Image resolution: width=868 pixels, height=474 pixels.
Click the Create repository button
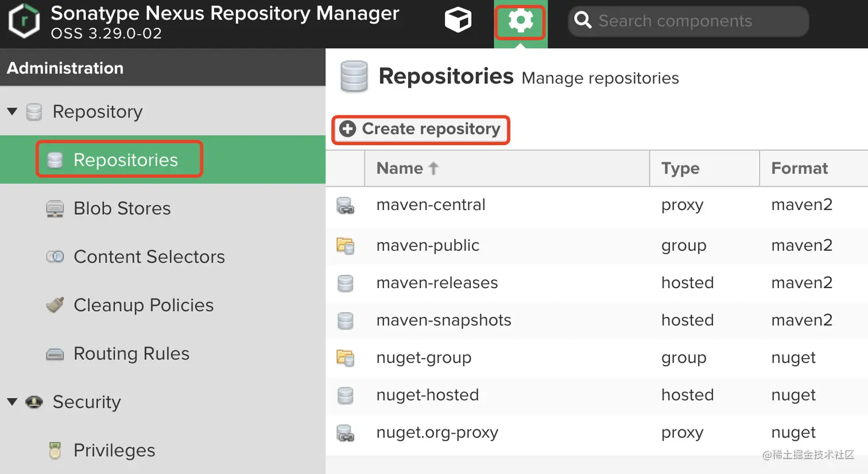coord(420,129)
